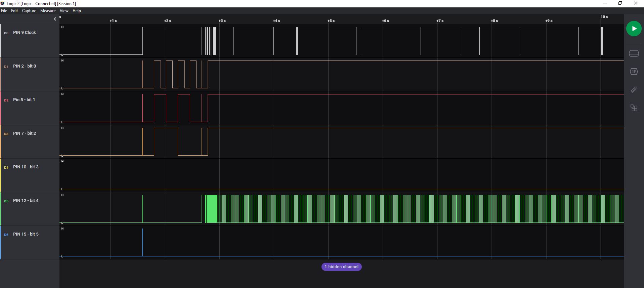Open the Edit menu

point(14,11)
